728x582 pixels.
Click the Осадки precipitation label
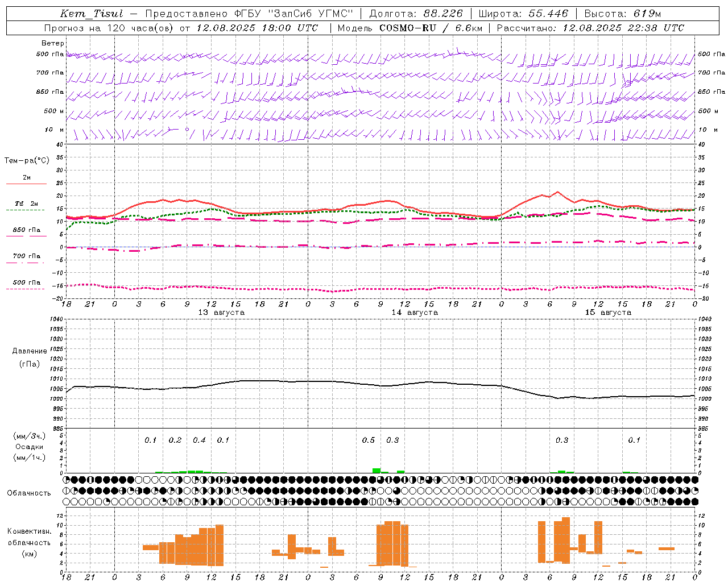29,447
